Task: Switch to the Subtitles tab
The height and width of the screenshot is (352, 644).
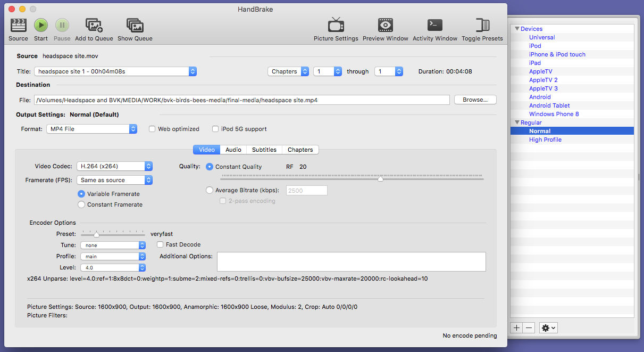Action: [x=264, y=150]
